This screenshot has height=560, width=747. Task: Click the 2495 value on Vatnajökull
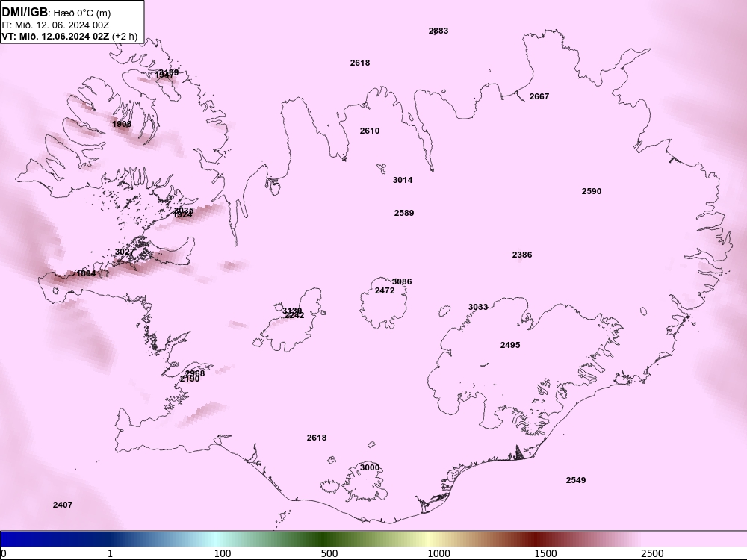(510, 345)
